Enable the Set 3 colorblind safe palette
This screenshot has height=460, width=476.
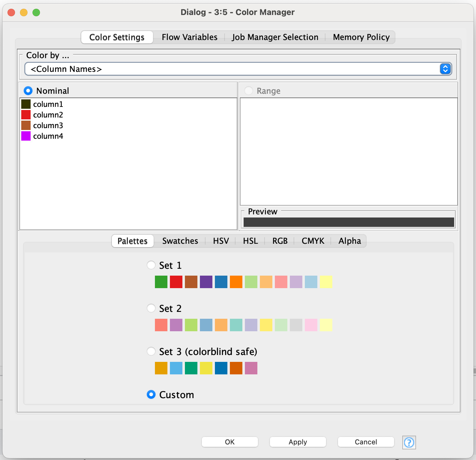151,351
